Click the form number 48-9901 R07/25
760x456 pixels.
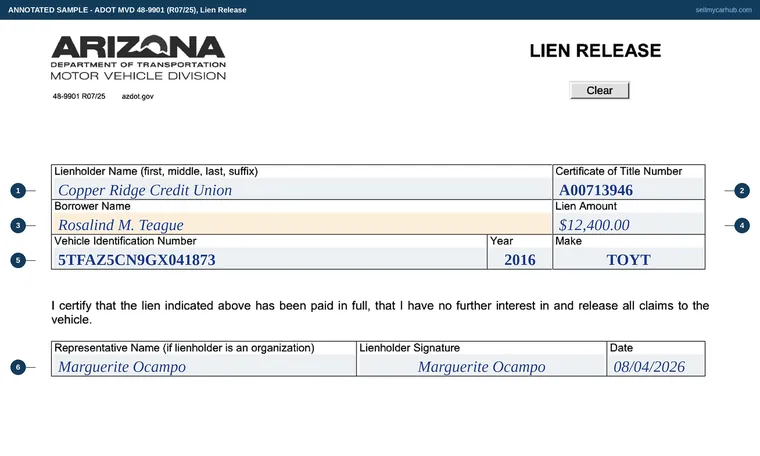tap(79, 96)
